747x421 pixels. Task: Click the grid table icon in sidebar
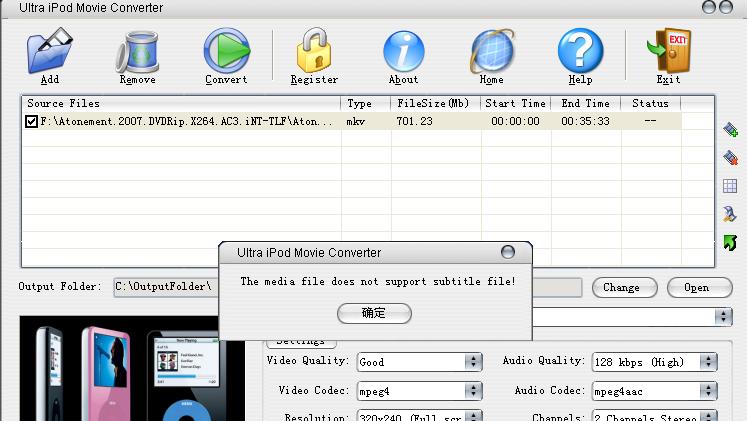click(730, 186)
